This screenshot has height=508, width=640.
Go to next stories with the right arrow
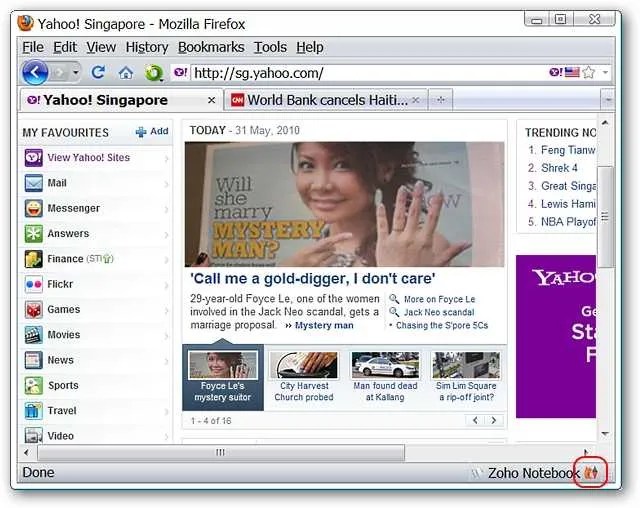click(x=493, y=420)
